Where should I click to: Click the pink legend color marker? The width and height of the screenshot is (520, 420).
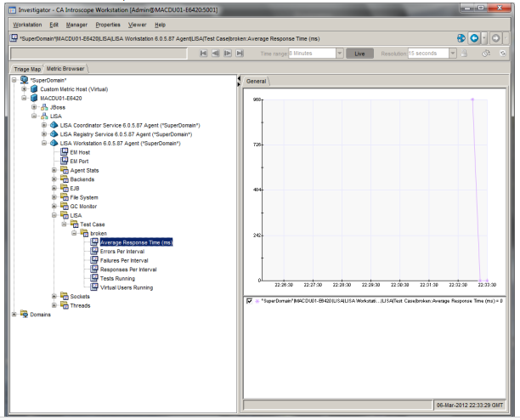258,301
